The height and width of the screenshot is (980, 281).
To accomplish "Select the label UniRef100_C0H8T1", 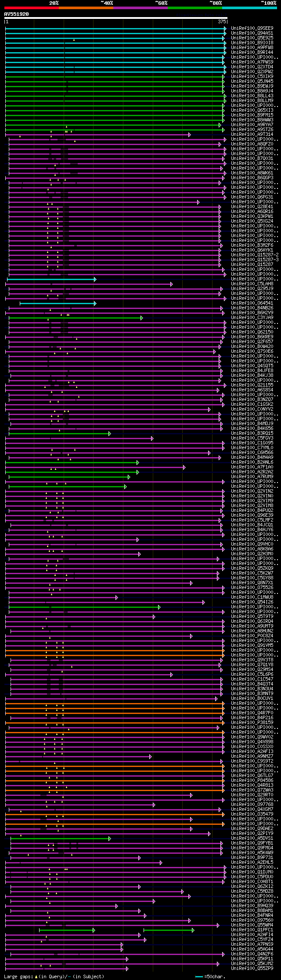I will point(252,881).
